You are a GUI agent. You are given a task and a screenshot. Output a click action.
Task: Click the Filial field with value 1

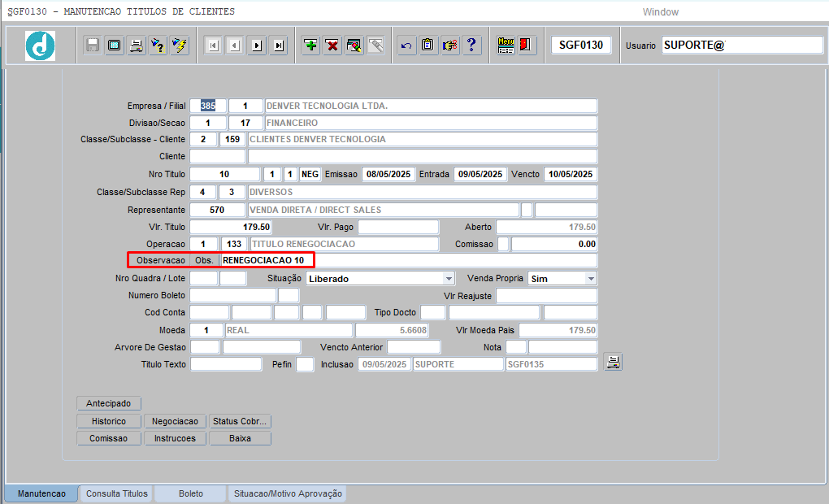[245, 106]
